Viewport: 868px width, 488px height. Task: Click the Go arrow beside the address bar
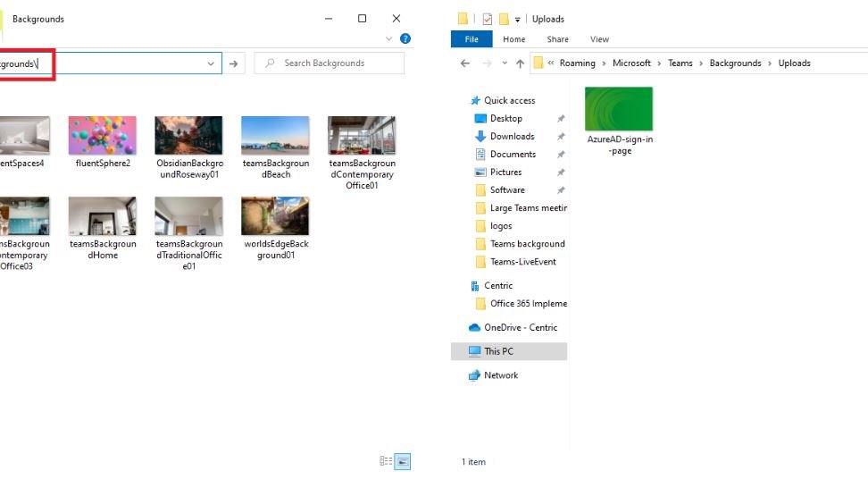click(x=234, y=63)
